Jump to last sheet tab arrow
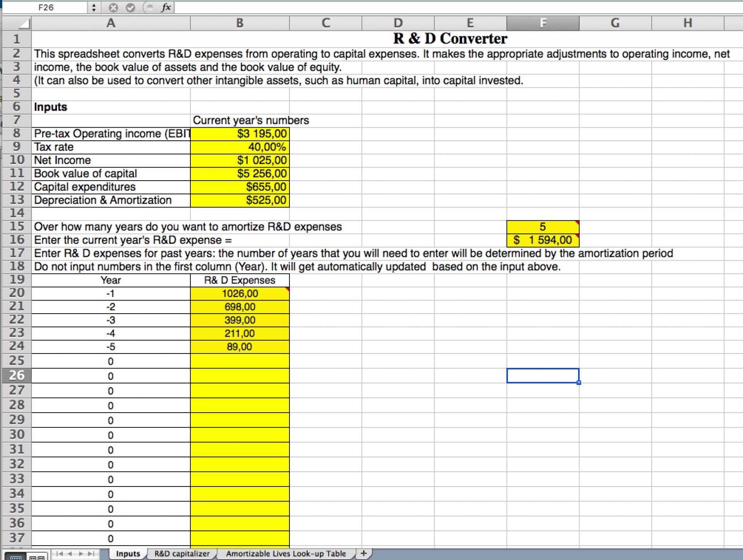743x560 pixels. click(x=91, y=554)
